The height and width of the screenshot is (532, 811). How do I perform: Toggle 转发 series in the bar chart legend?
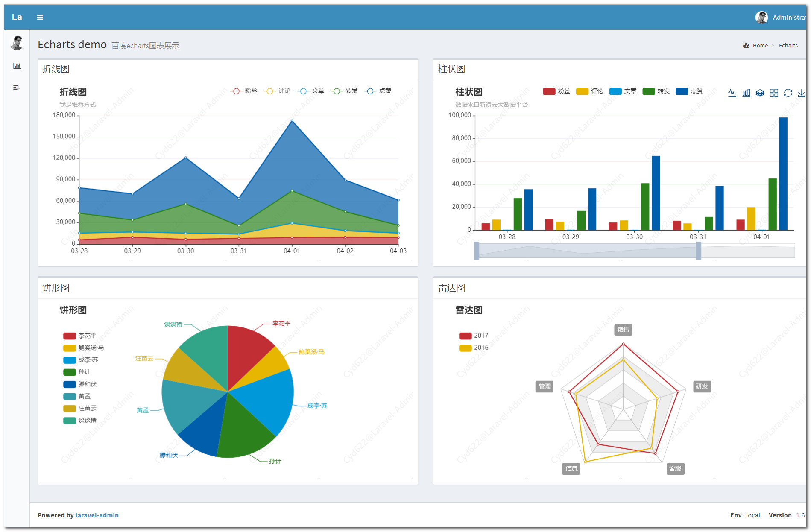[656, 91]
